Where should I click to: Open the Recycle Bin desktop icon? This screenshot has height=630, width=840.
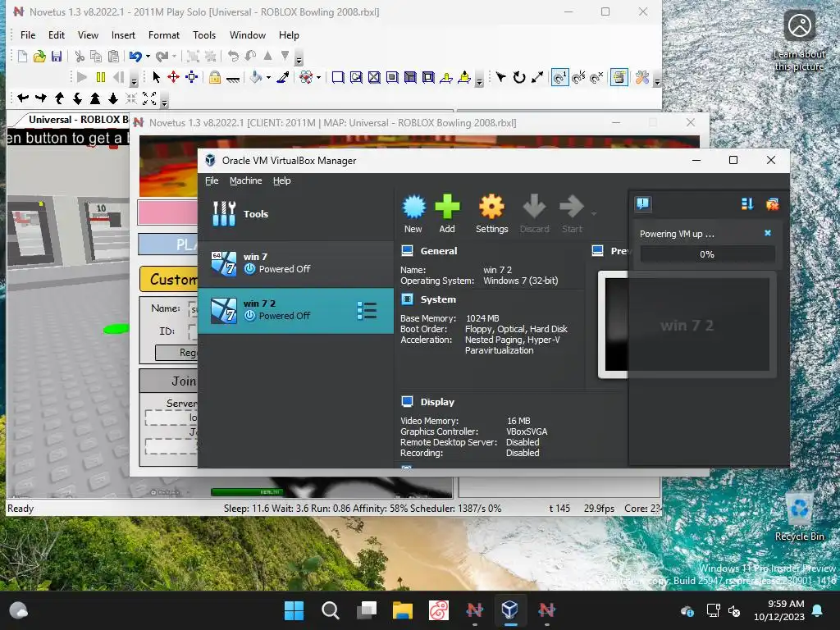click(799, 517)
